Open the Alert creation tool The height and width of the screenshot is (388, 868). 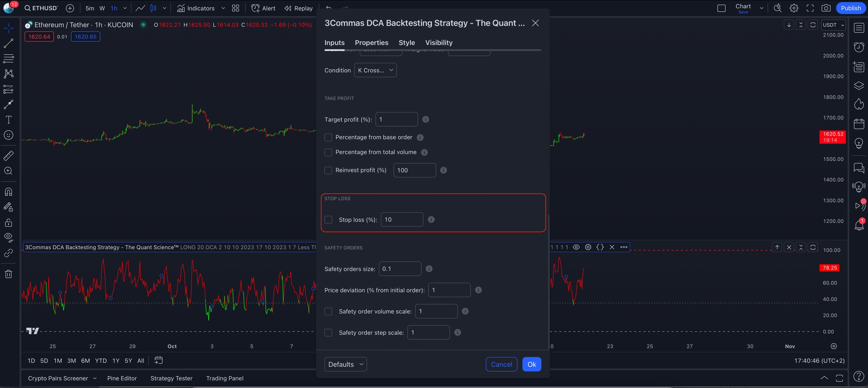[x=263, y=8]
